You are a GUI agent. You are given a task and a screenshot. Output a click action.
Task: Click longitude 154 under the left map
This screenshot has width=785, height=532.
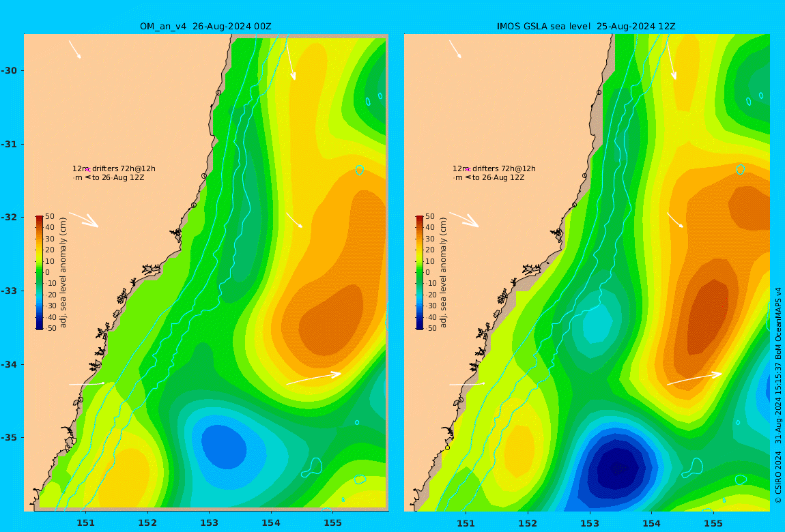271,523
